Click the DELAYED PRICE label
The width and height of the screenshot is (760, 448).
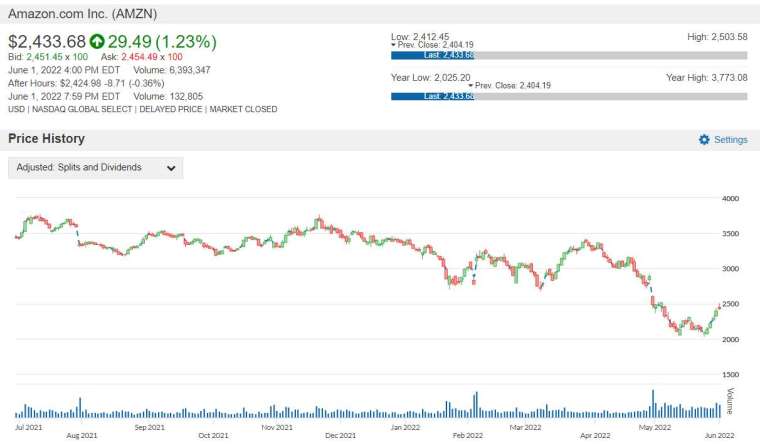click(x=171, y=109)
